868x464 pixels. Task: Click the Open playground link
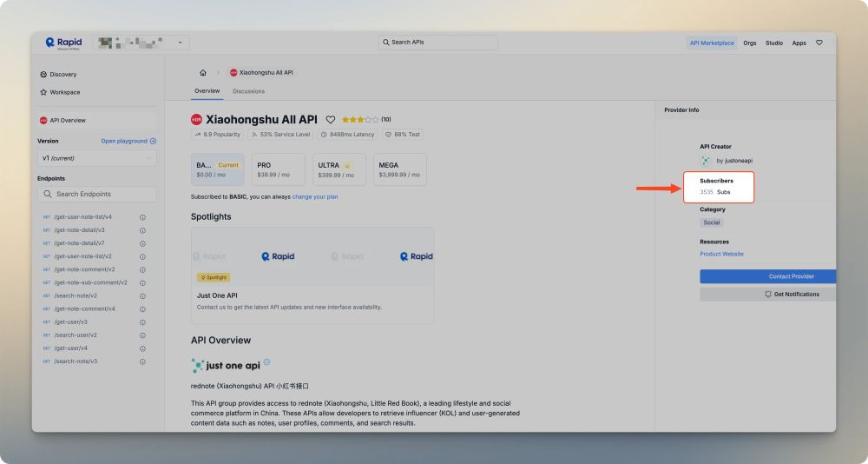[x=128, y=141]
